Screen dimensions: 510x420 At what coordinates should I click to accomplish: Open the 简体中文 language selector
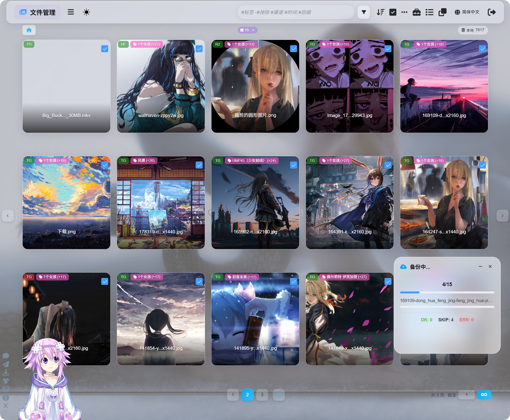[467, 12]
